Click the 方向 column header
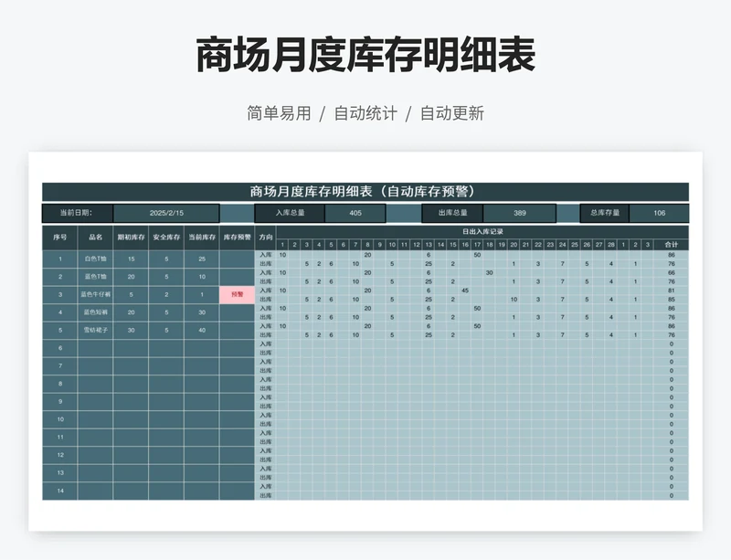 tap(266, 238)
